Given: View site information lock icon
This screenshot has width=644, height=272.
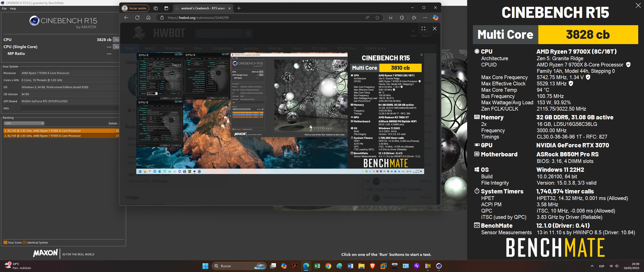Looking at the screenshot, I should click(162, 18).
